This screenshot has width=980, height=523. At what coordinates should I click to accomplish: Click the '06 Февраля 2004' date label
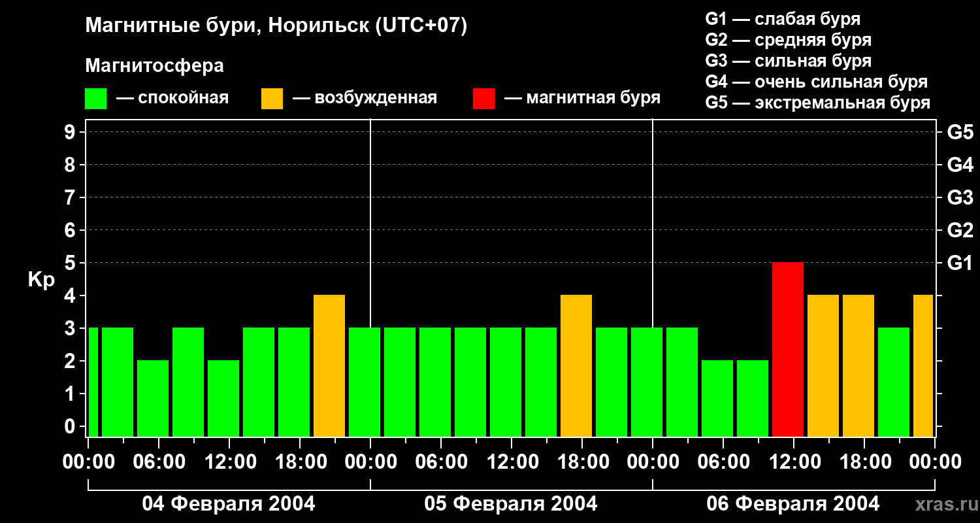[x=793, y=504]
